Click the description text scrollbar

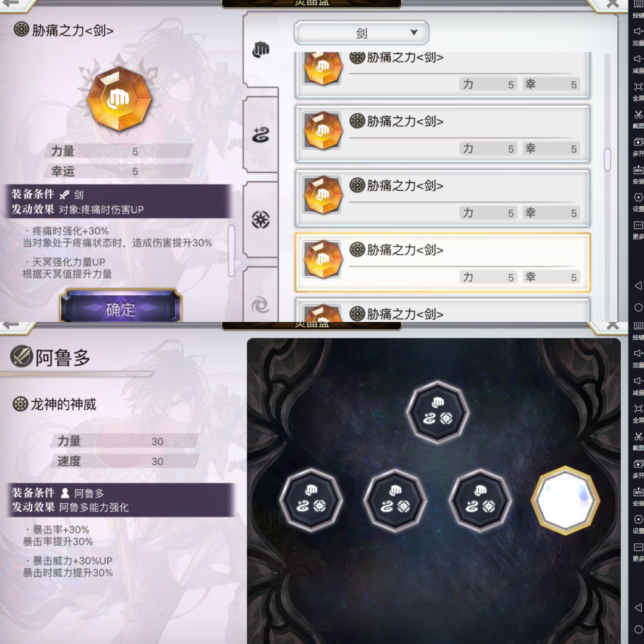click(x=231, y=250)
